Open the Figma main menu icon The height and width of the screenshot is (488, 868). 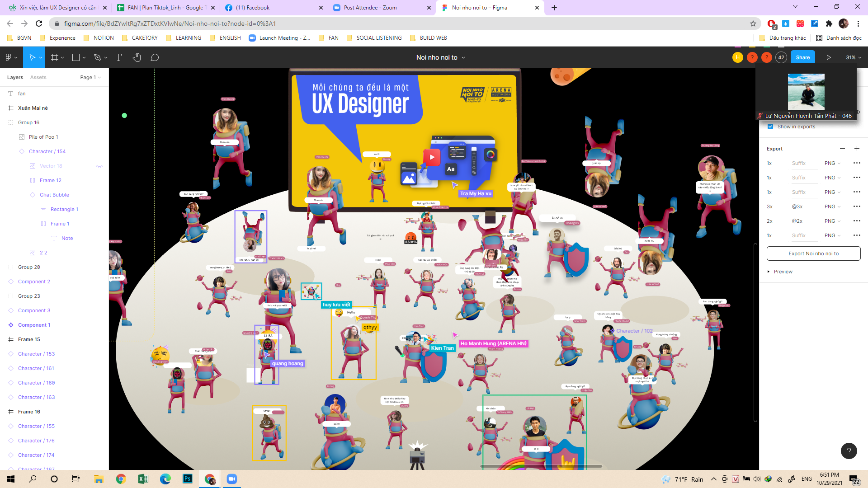click(8, 57)
